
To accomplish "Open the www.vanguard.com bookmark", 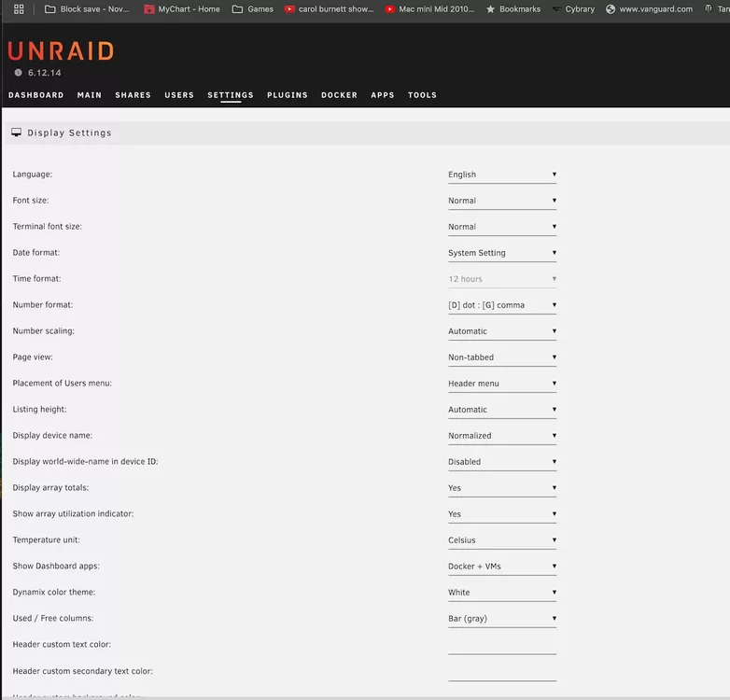I will [x=649, y=8].
